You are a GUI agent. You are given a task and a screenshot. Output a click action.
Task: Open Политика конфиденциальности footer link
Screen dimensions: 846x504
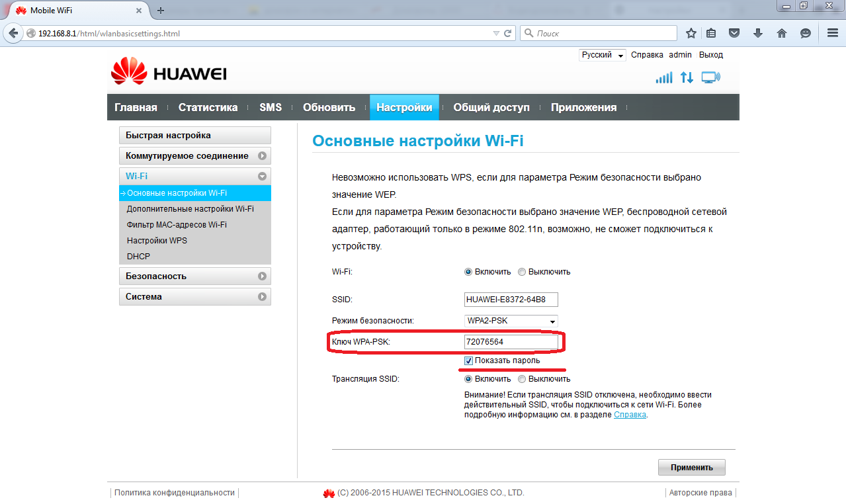(175, 493)
